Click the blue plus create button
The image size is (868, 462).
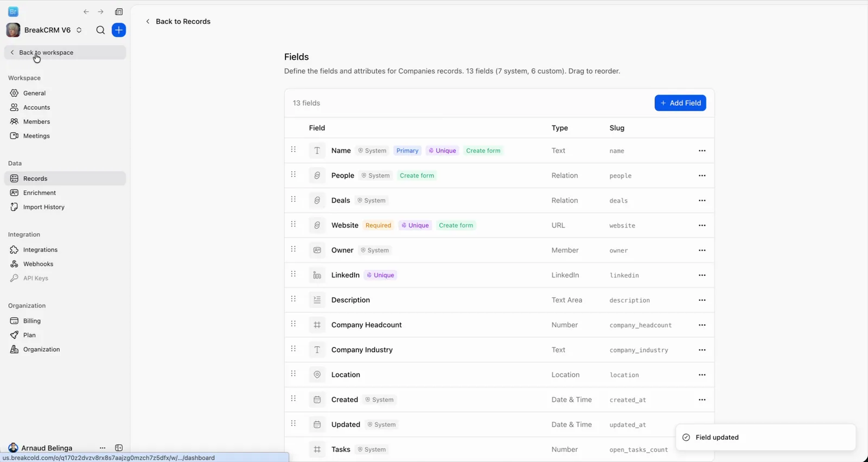[x=119, y=30]
